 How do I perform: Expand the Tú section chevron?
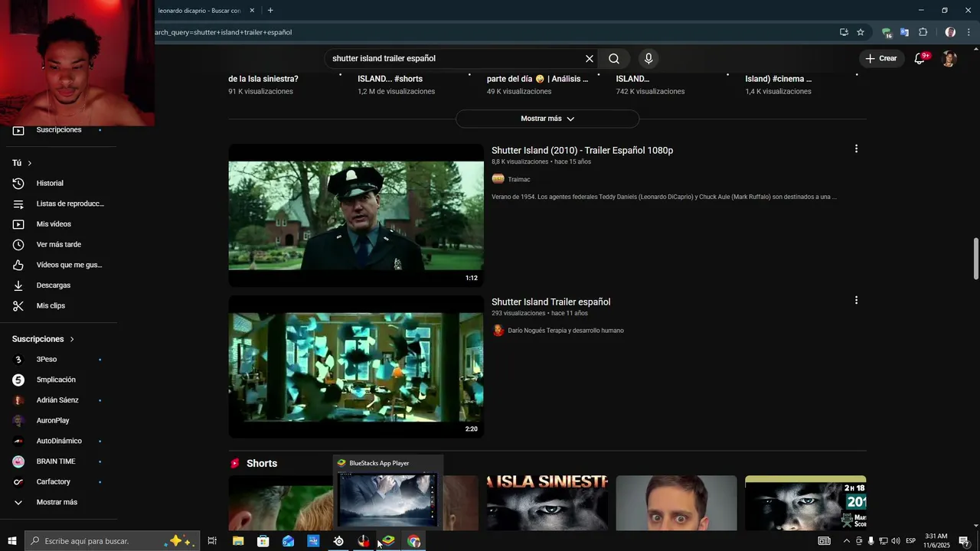click(x=30, y=163)
